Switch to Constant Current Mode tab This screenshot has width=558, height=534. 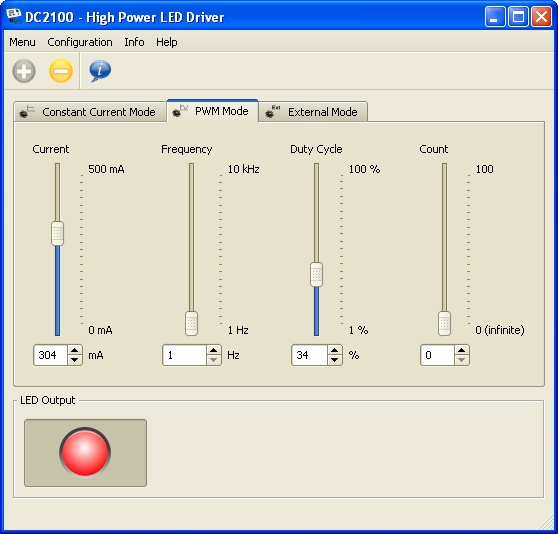(x=90, y=112)
